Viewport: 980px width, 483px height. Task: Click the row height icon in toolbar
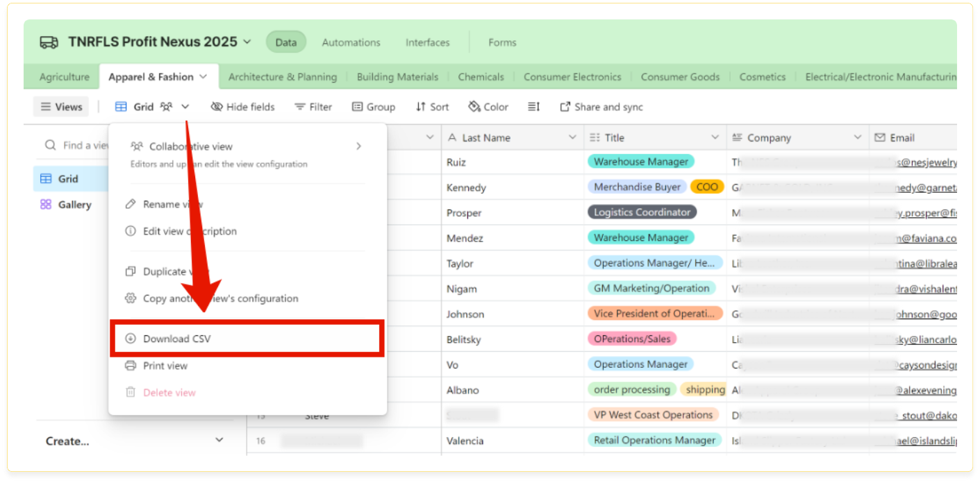pyautogui.click(x=533, y=107)
